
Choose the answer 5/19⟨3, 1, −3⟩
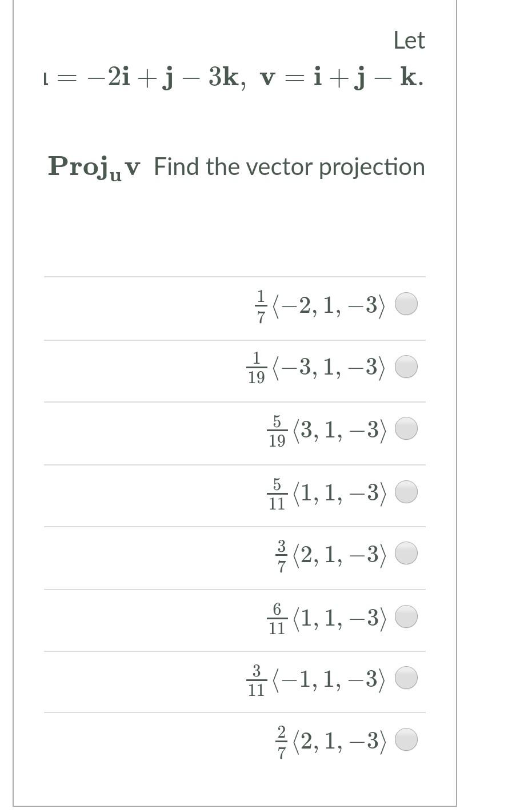click(x=406, y=428)
